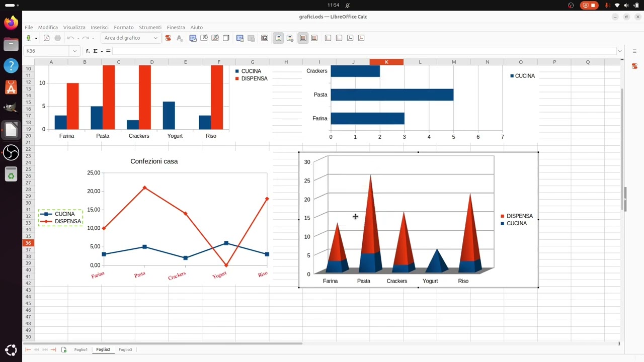Open the Legend settings icon
Image resolution: width=644 pixels, height=362 pixels.
click(289, 38)
